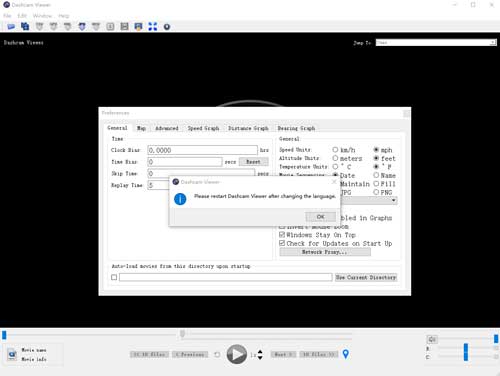Open the Edit menu
Screen dimensions: 500x376
[22, 16]
